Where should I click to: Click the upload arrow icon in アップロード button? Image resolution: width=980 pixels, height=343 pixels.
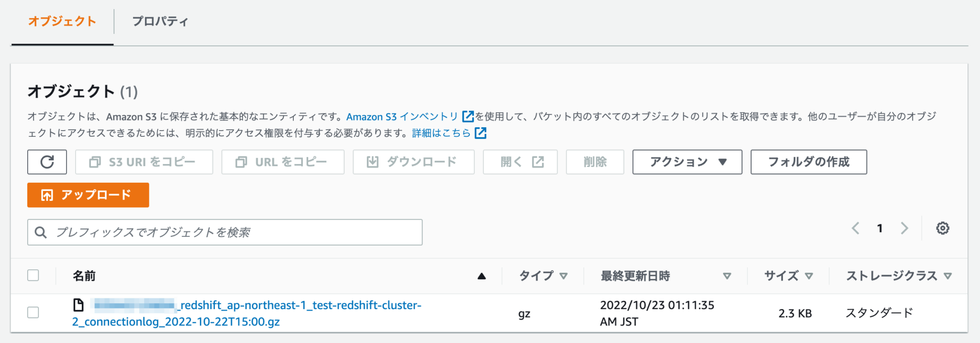click(x=46, y=195)
